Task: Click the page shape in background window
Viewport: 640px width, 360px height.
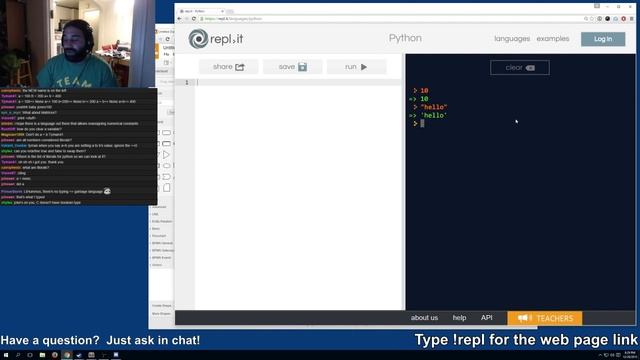Action: point(167,188)
